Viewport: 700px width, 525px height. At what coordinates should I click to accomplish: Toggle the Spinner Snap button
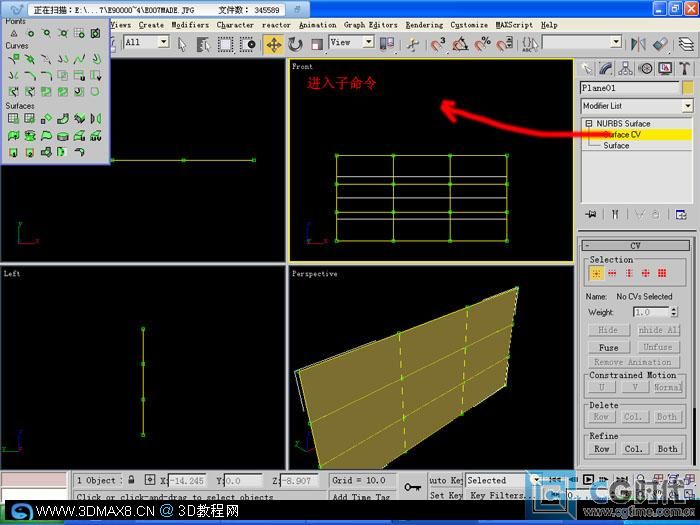[504, 44]
